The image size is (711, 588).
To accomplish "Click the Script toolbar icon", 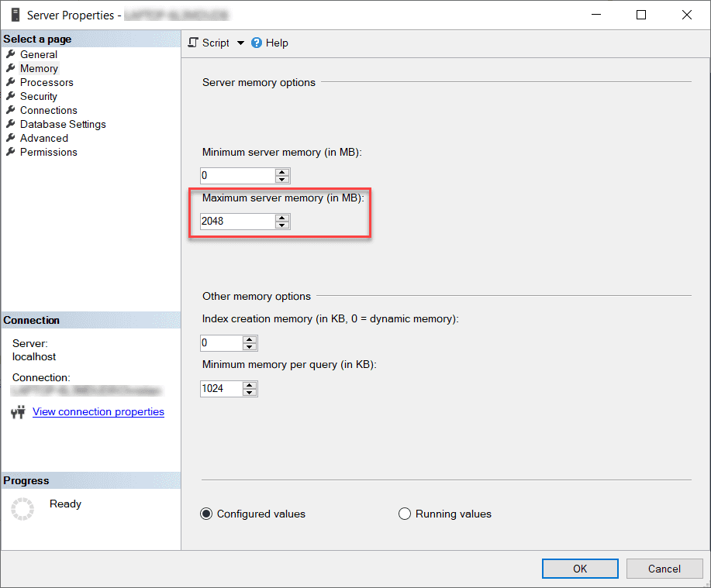I will tap(194, 43).
